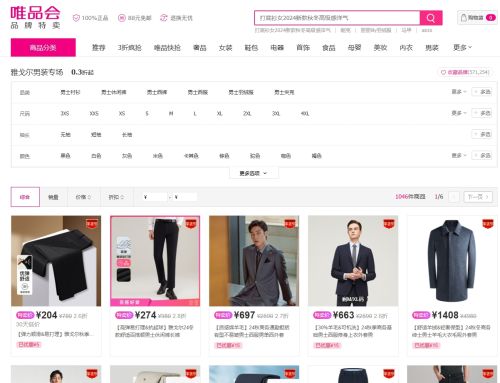Expand 更多选项 filter options

tap(254, 173)
